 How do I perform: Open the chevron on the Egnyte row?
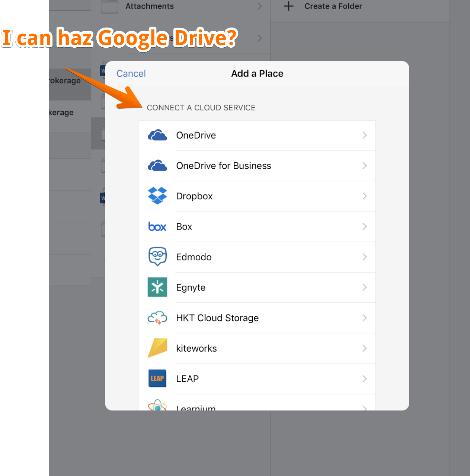[365, 287]
